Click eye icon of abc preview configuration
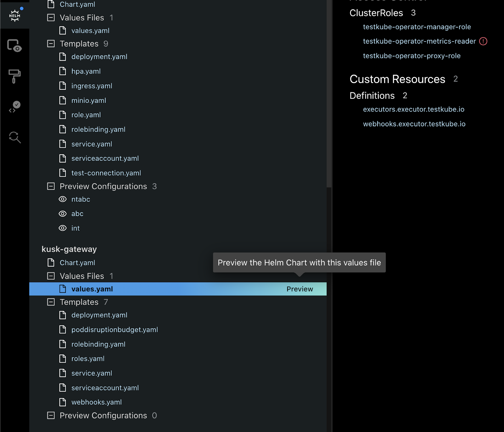The width and height of the screenshot is (504, 432). [x=63, y=214]
